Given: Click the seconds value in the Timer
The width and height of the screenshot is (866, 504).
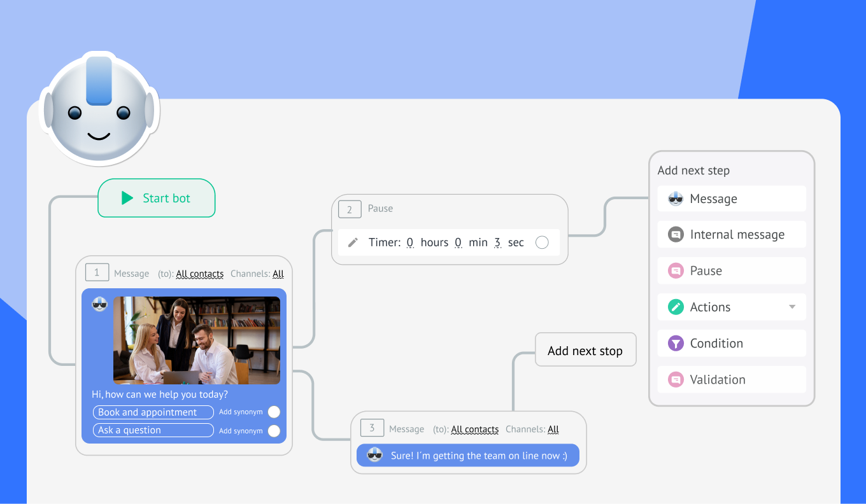Looking at the screenshot, I should pyautogui.click(x=497, y=242).
